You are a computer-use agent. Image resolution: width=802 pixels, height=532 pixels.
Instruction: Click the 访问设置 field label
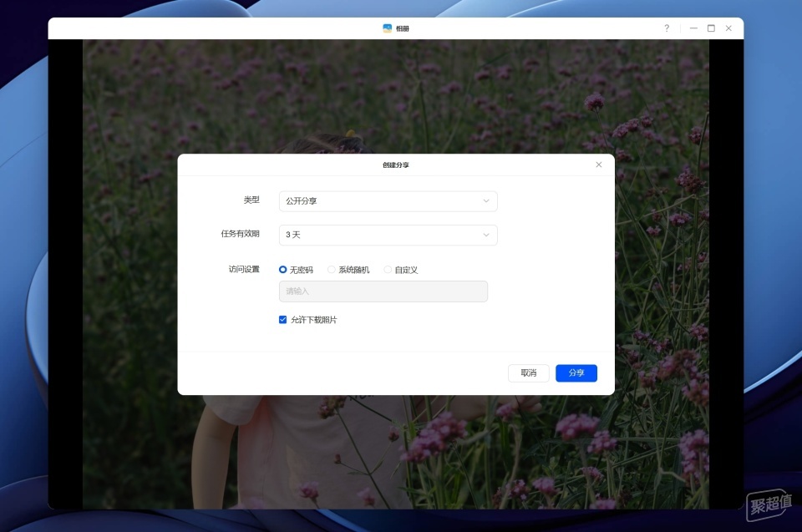point(244,269)
